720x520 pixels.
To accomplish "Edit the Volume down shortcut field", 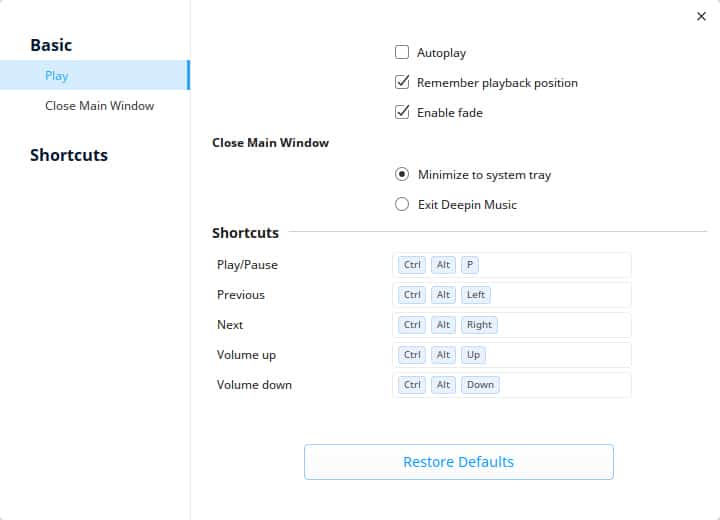I will pyautogui.click(x=512, y=385).
